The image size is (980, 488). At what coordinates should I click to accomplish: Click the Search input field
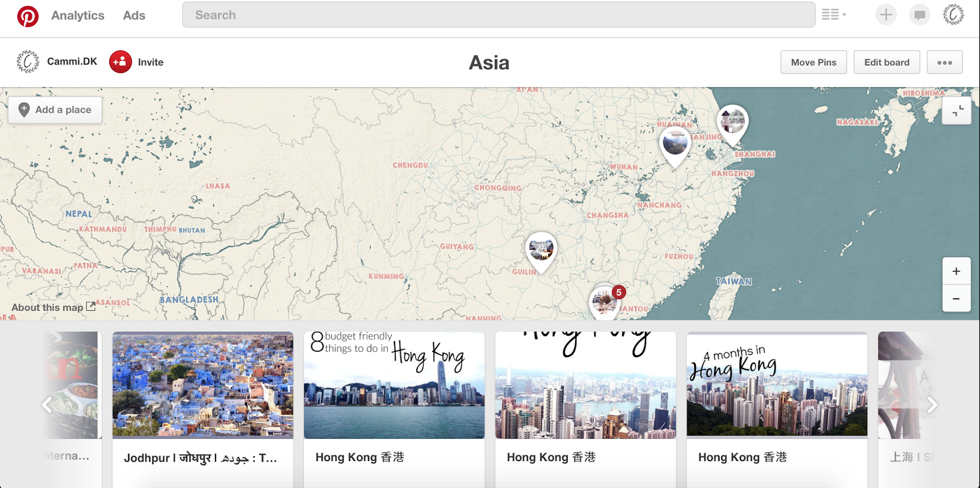pyautogui.click(x=499, y=15)
